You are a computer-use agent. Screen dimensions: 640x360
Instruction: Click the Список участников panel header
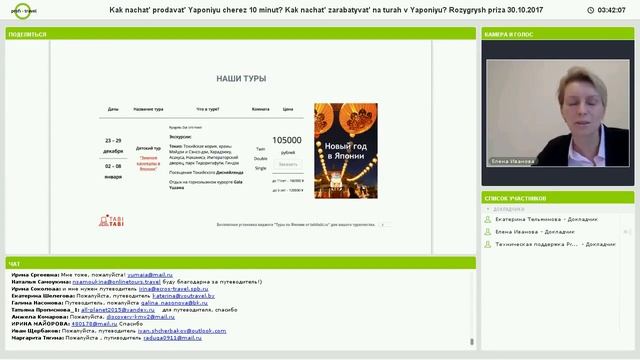(x=558, y=198)
